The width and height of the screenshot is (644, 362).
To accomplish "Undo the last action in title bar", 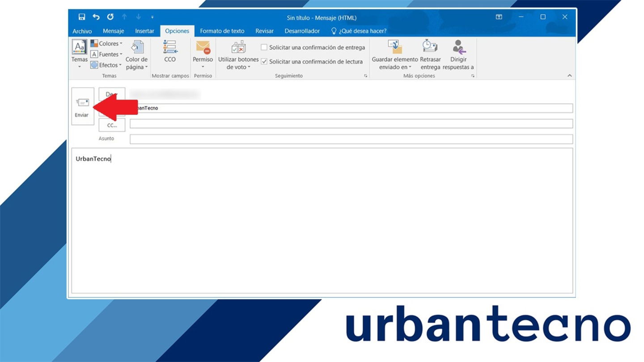I will (x=96, y=17).
